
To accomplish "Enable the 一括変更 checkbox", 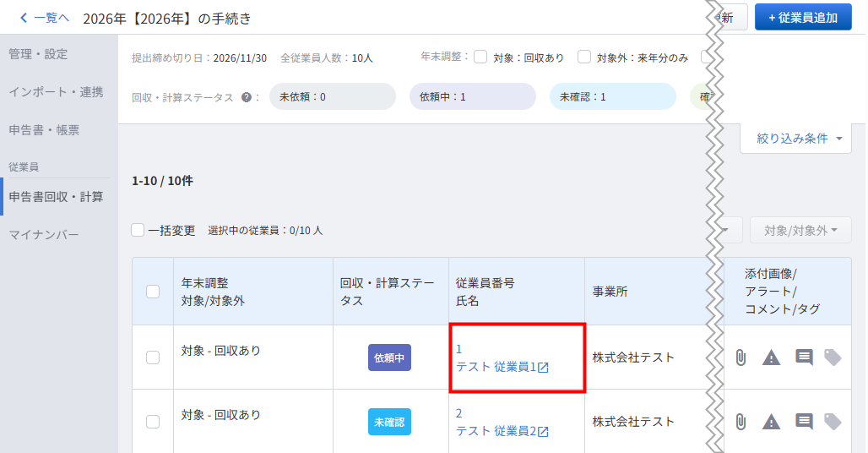I will 138,230.
